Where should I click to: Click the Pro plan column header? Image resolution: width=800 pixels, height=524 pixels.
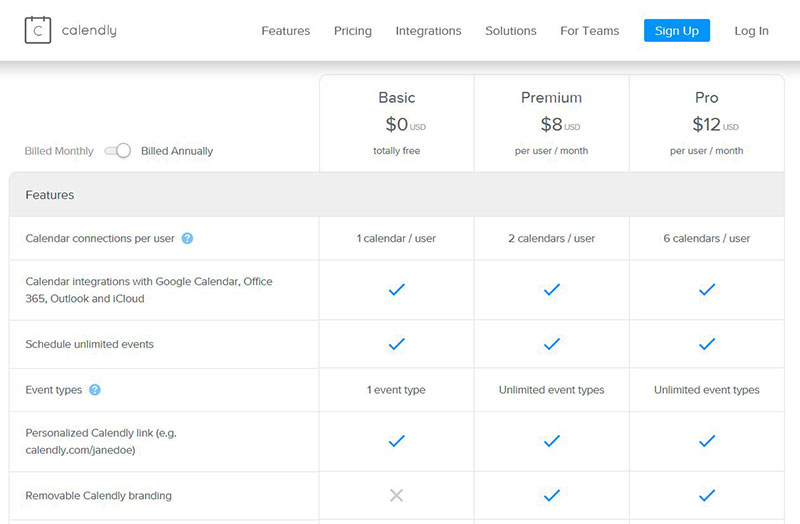[x=706, y=98]
